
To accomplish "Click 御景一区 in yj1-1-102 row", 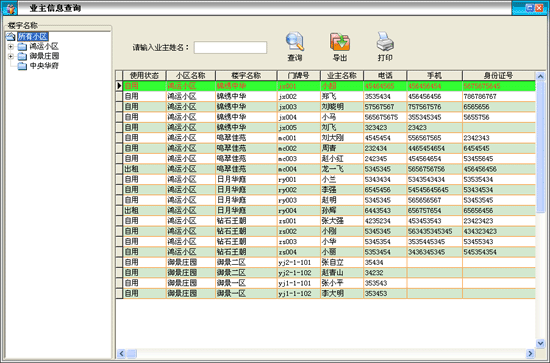I will 246,293.
